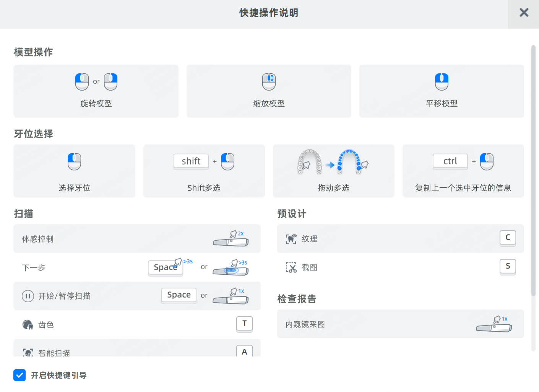Click the shift key in Shift多选 card

(191, 161)
